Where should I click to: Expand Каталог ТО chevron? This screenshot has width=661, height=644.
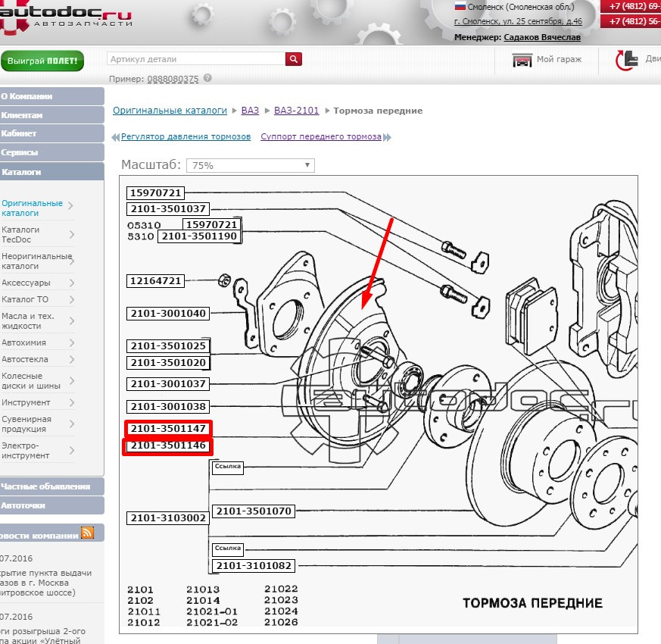(72, 299)
